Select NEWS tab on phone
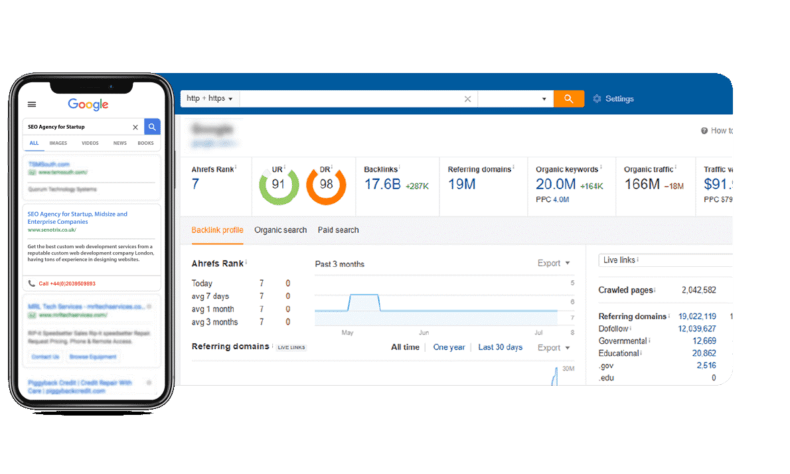Viewport: 790px width, 474px height. click(120, 143)
